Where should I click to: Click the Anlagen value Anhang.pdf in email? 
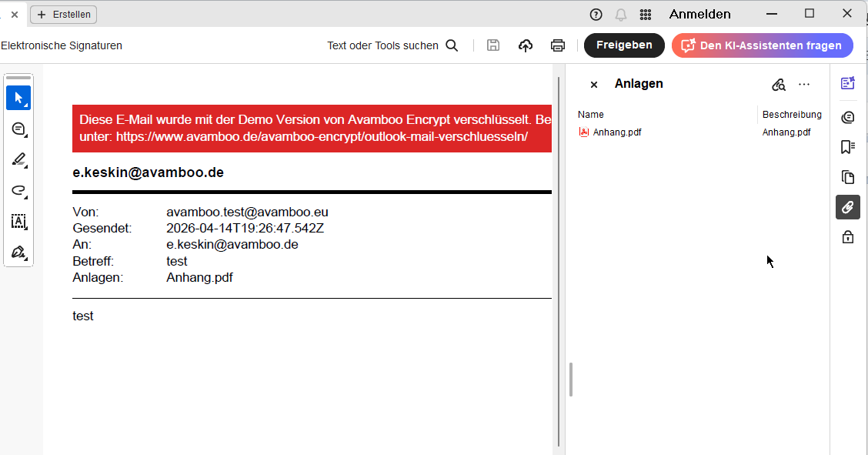(x=200, y=277)
